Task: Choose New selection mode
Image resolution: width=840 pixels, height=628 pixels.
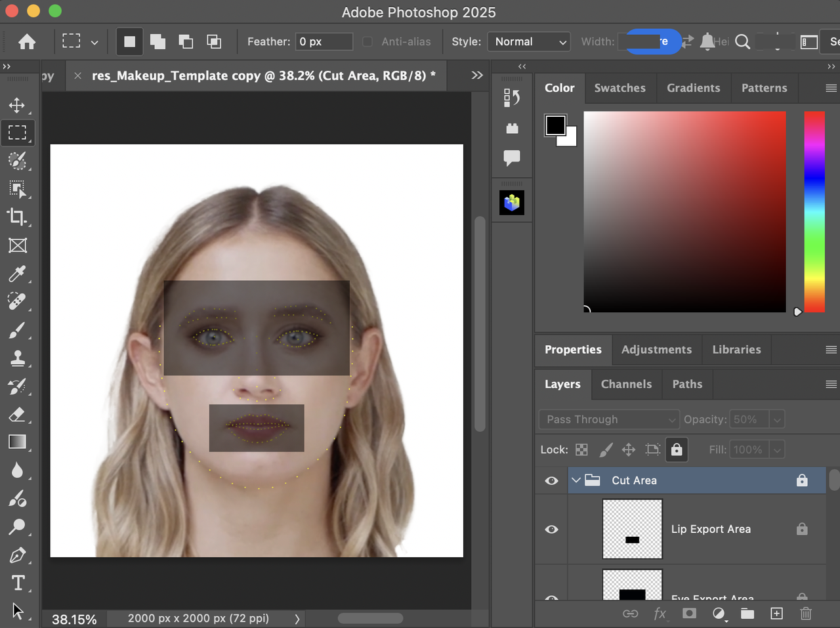Action: pyautogui.click(x=130, y=42)
